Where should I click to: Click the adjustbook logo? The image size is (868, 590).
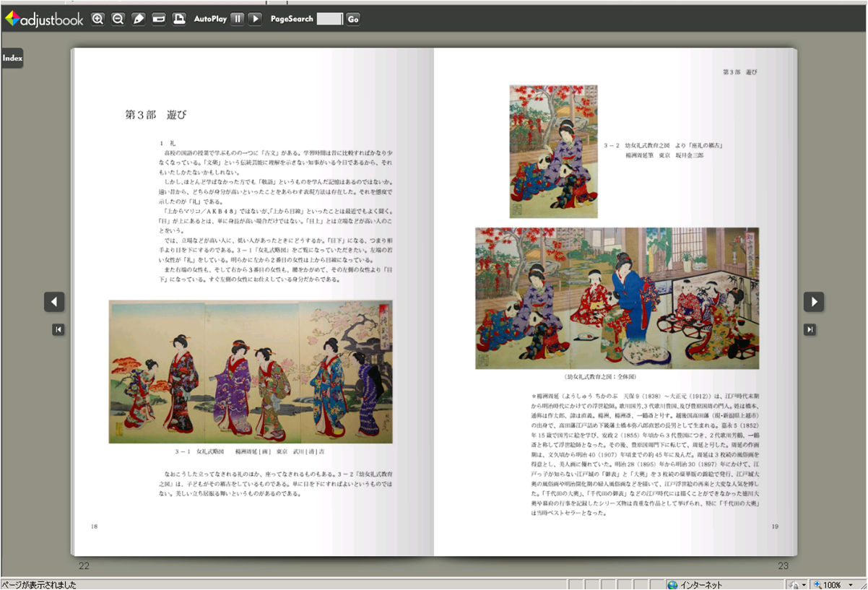point(44,19)
